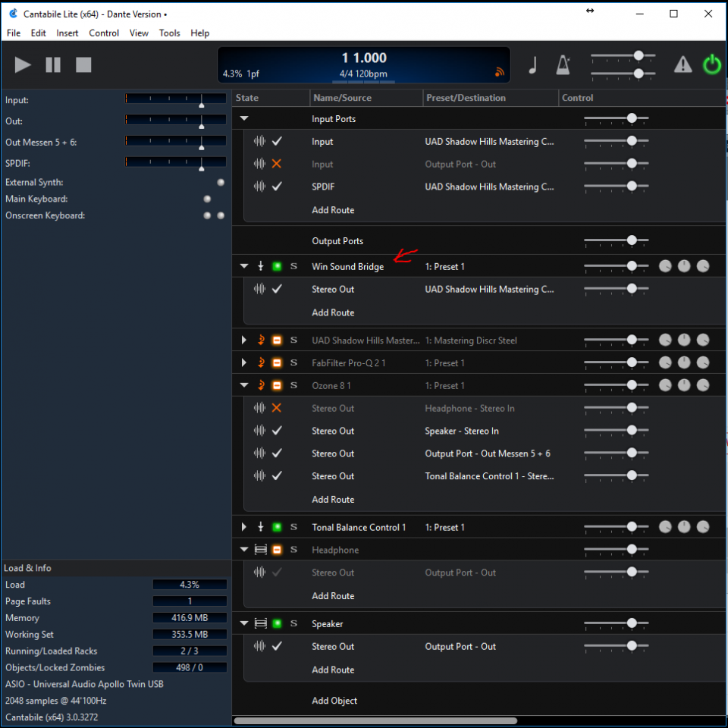
Task: Click the Cantabile app logo icon
Action: 14,14
